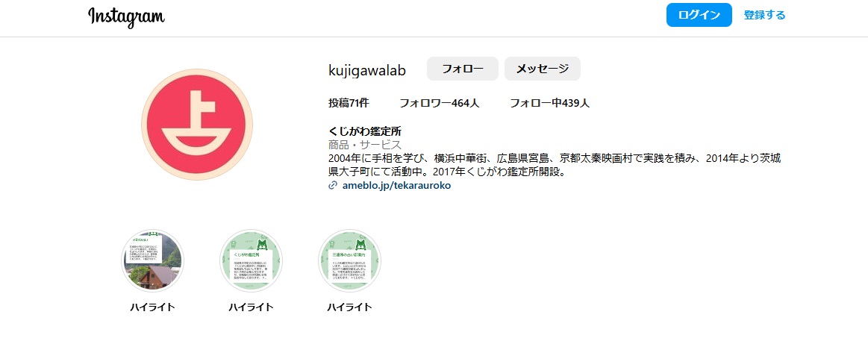Open the highlight with building photo
Screen dimensions: 868x341
(x=152, y=260)
